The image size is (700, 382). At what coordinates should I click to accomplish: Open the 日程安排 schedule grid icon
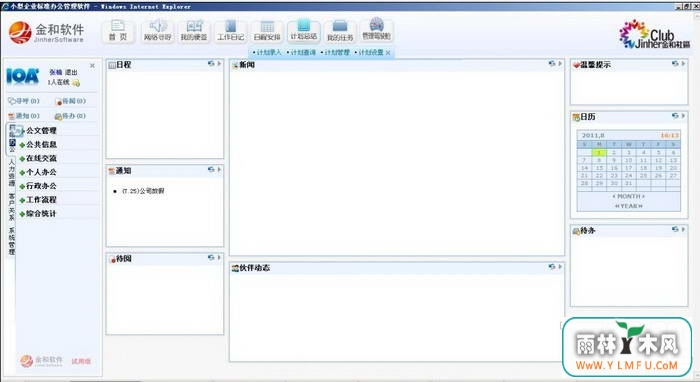coord(267,31)
